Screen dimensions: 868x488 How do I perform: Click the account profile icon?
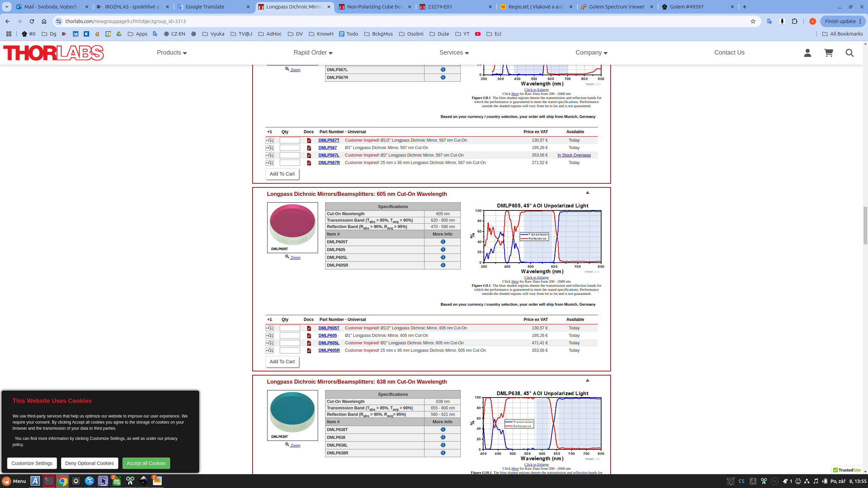pyautogui.click(x=807, y=53)
